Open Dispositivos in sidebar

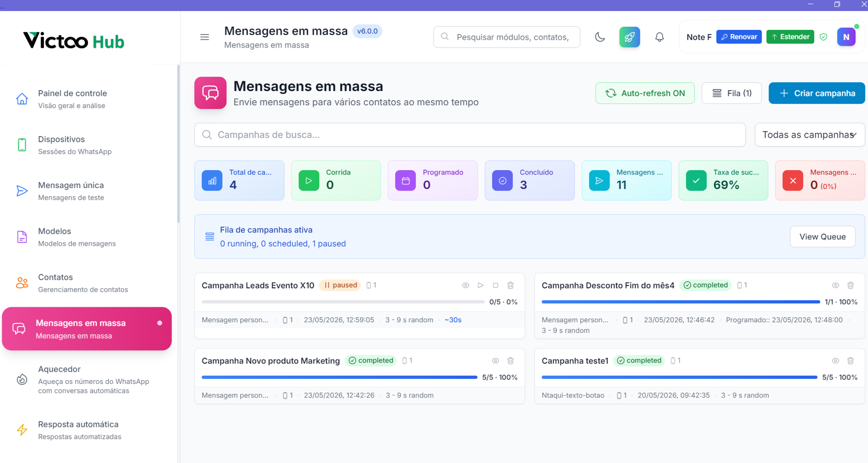(x=87, y=145)
